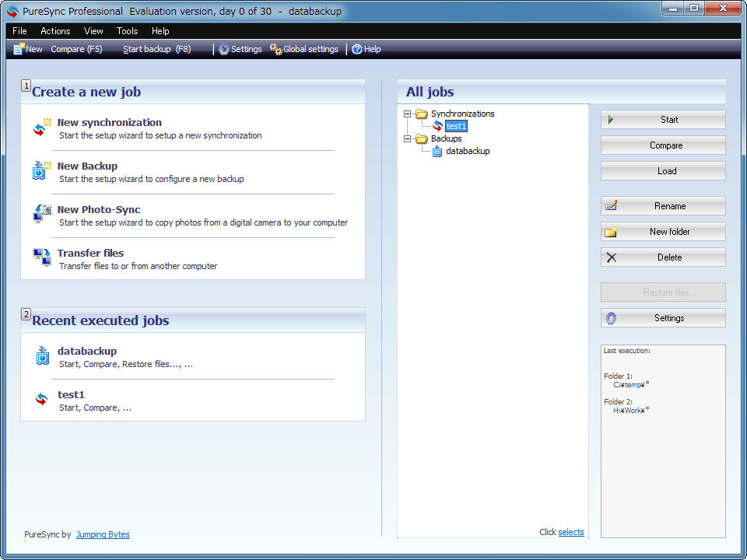Screen dimensions: 747x560
Task: Click the gear icon on the Settings button
Action: [x=611, y=318]
